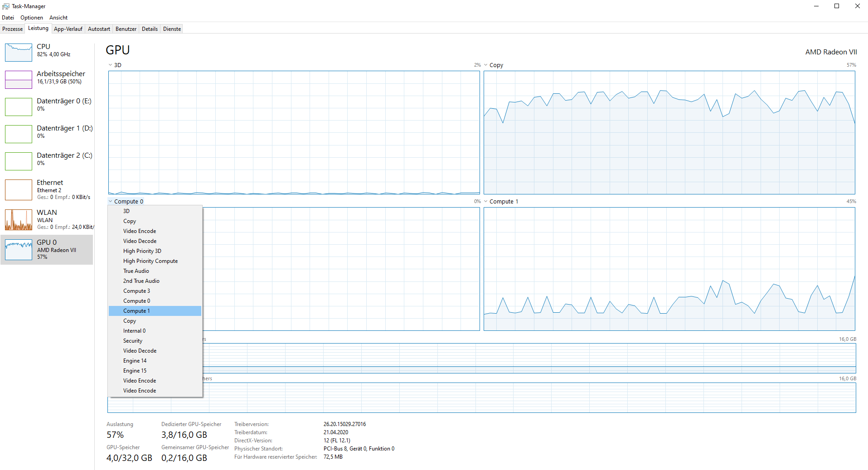Choose 2nd True Audio engine
The height and width of the screenshot is (470, 868).
point(155,281)
